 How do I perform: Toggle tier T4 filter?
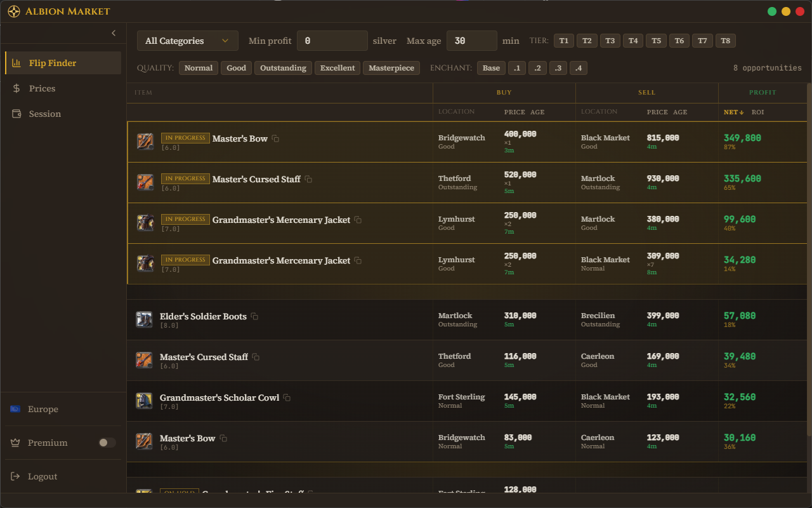[633, 41]
